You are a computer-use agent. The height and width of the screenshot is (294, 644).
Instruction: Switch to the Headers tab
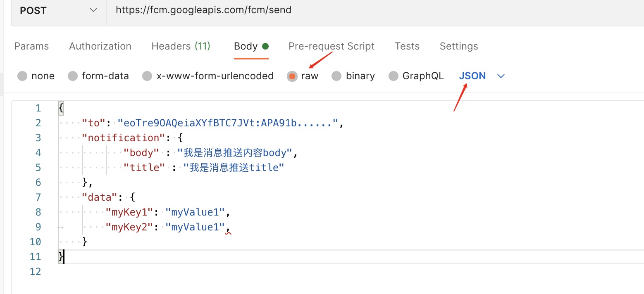coord(181,46)
